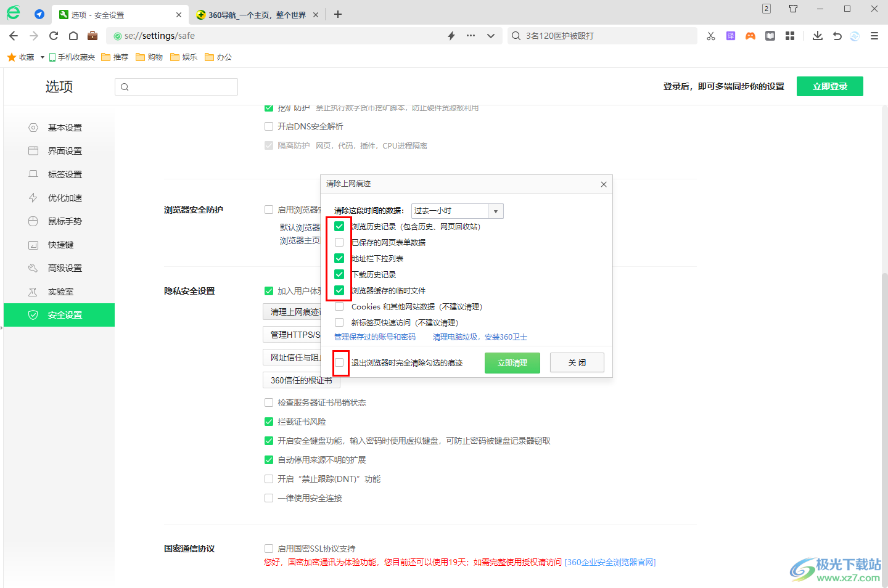Screen dimensions: 888x588
Task: Uncheck 地址栏下拉列表 checkbox
Action: pyautogui.click(x=339, y=258)
